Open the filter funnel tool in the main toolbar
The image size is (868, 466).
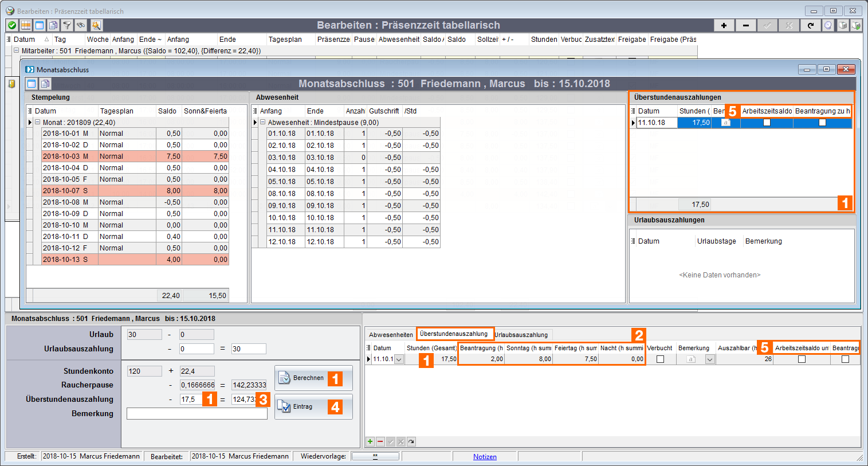pos(67,25)
